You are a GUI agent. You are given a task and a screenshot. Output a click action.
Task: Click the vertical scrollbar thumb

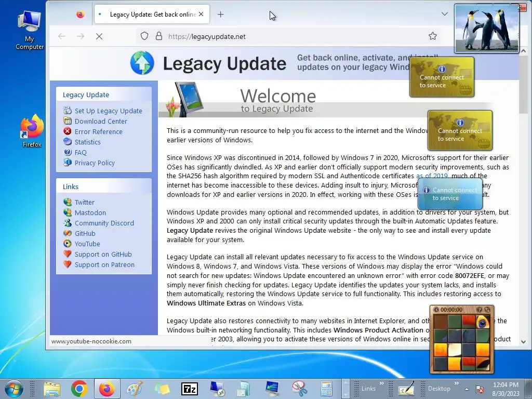click(x=524, y=85)
